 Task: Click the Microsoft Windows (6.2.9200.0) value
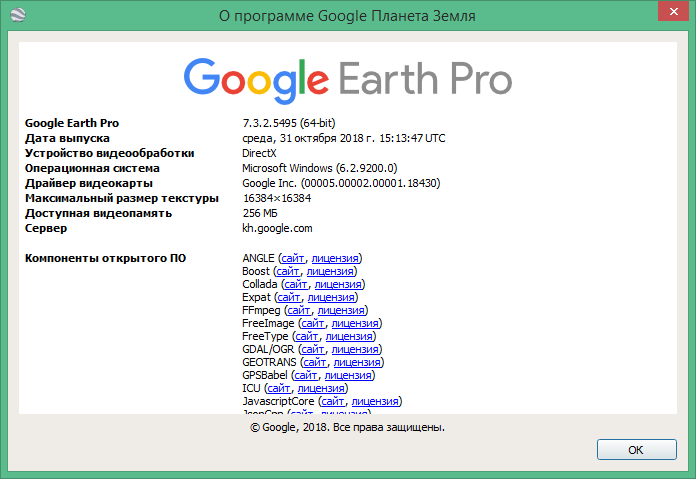[x=320, y=168]
